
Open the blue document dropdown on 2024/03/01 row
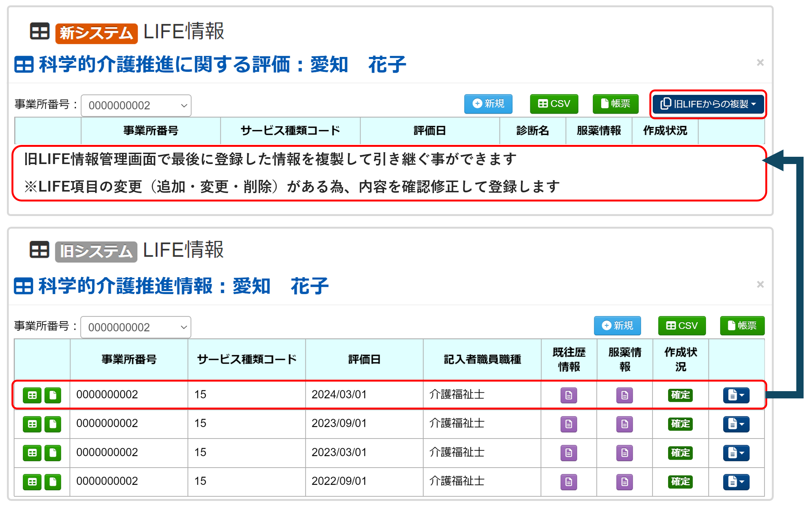point(735,395)
